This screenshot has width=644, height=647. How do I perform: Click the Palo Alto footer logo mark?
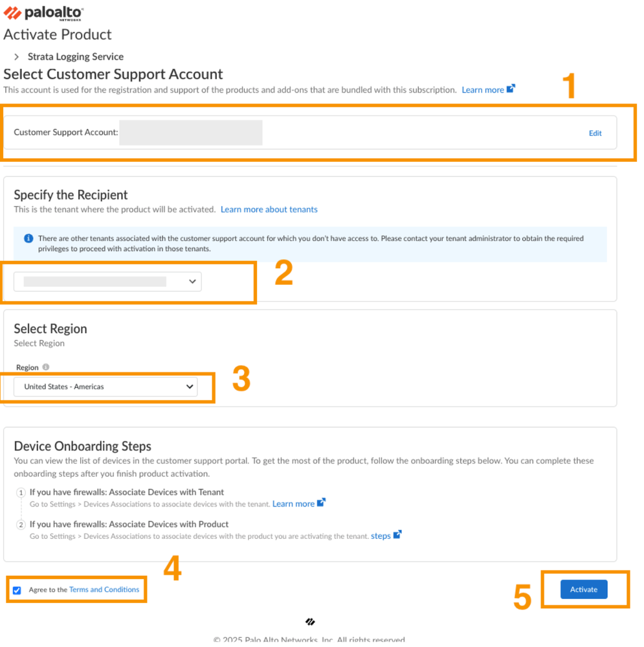pos(311,622)
